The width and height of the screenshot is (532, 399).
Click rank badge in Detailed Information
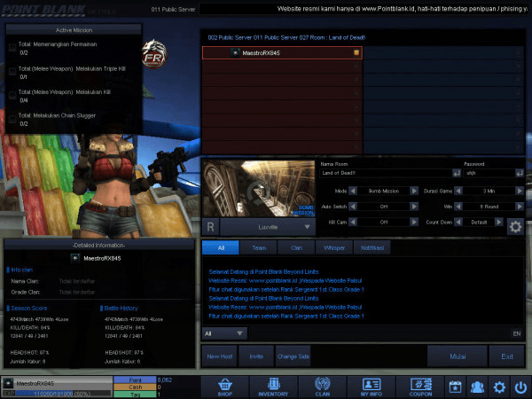click(x=75, y=258)
